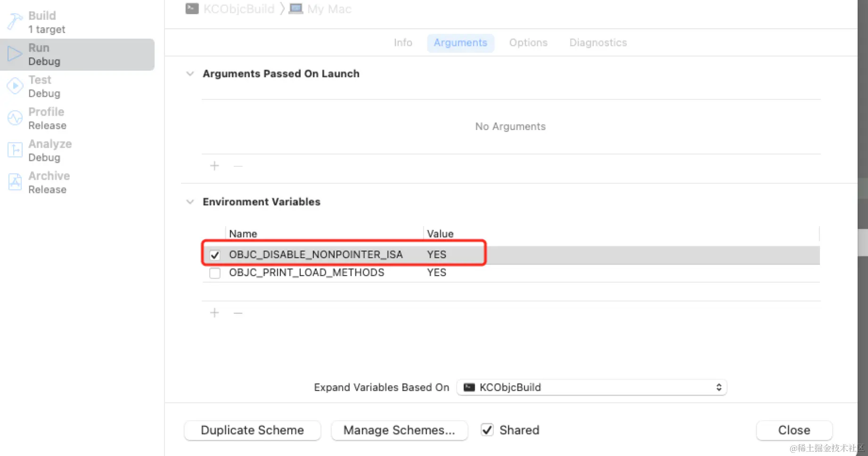Select Profile Release scheme action
The image size is (868, 456).
pos(77,119)
